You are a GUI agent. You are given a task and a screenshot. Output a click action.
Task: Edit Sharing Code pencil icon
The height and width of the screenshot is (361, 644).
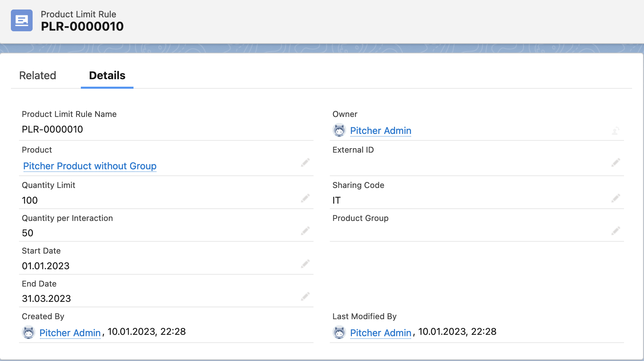tap(615, 198)
